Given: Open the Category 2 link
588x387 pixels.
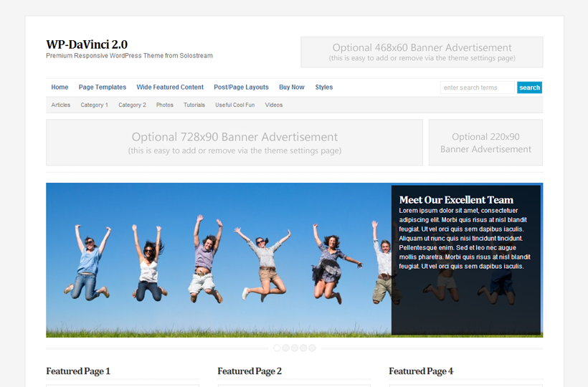Looking at the screenshot, I should [x=132, y=105].
